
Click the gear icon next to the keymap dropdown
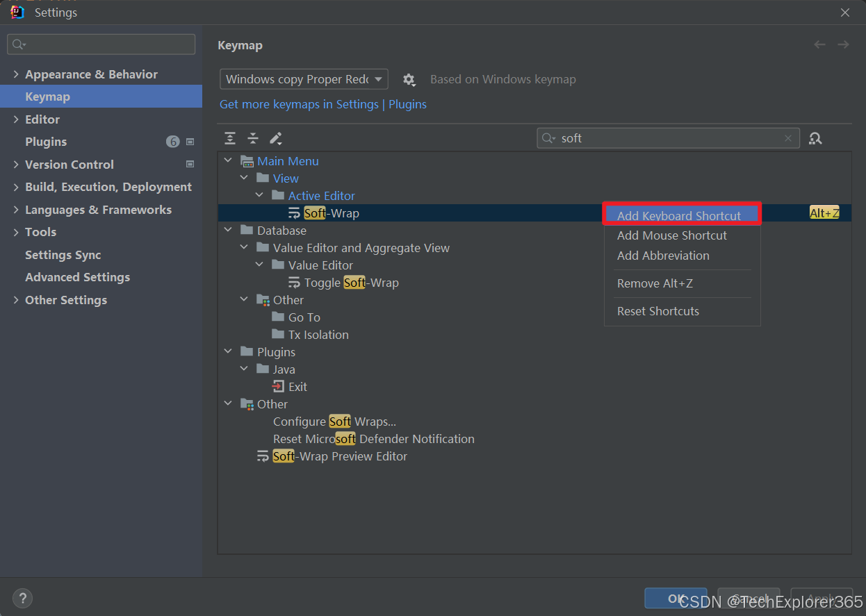tap(409, 80)
